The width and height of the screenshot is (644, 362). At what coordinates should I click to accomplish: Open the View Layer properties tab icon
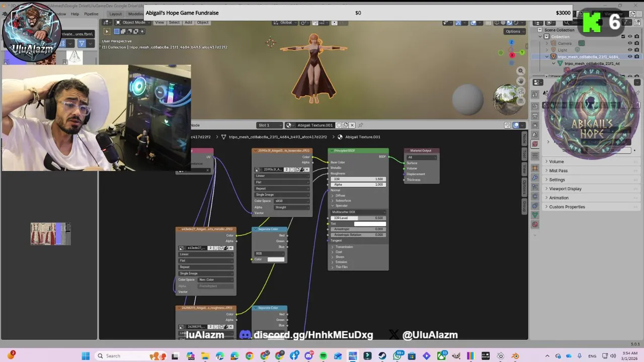(x=535, y=125)
